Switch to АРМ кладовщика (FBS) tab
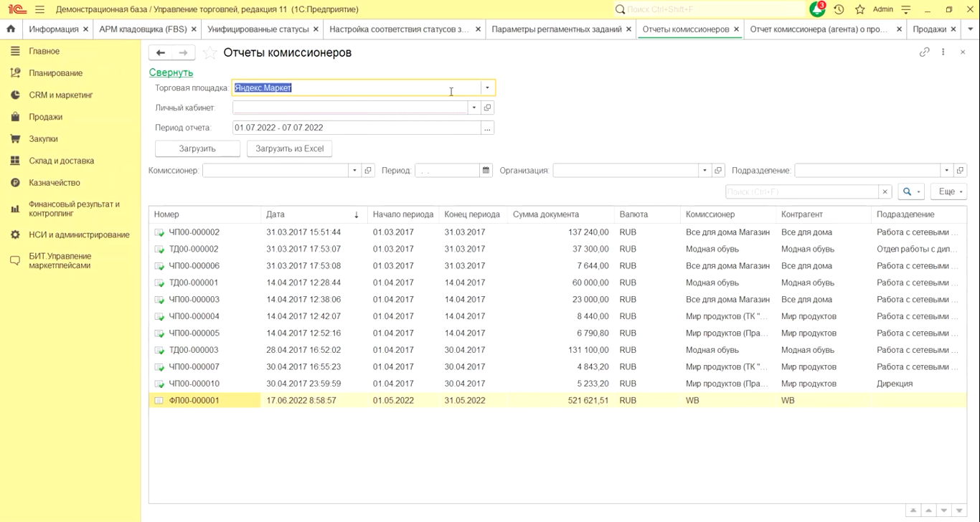Viewport: 980px width, 522px height. pyautogui.click(x=142, y=29)
